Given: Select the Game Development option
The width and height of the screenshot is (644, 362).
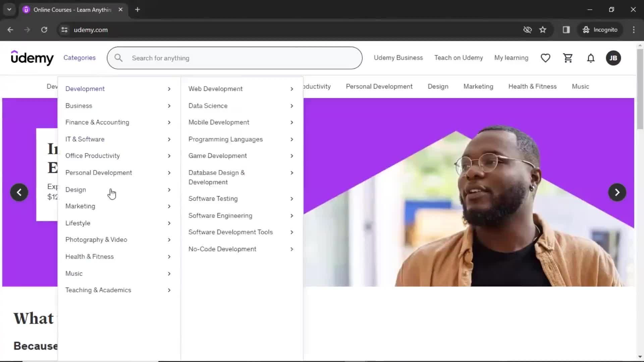Looking at the screenshot, I should click(x=217, y=156).
